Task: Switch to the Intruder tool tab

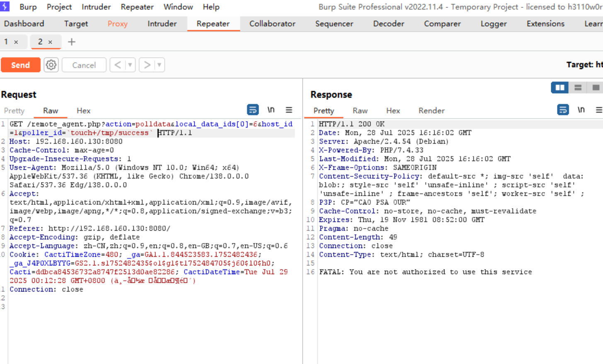Action: pyautogui.click(x=162, y=24)
